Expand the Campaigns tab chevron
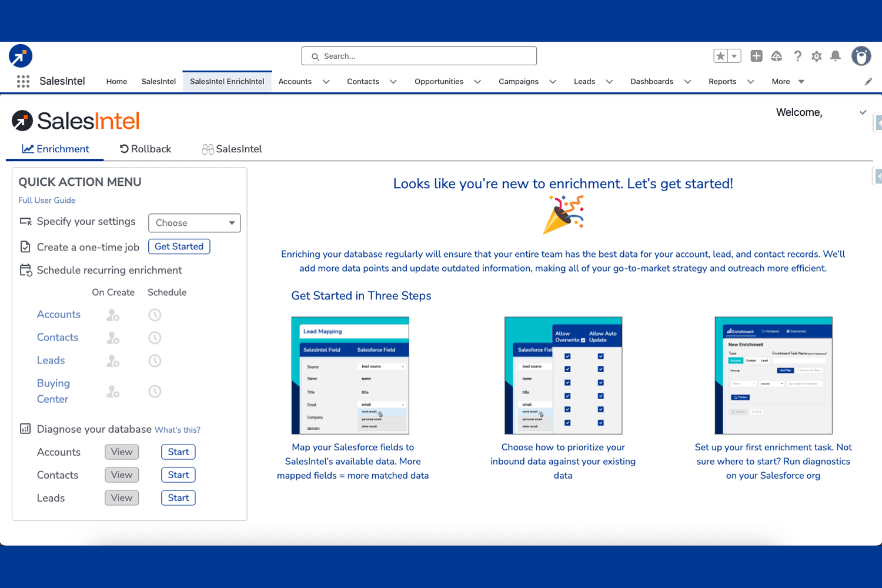This screenshot has width=882, height=588. click(553, 82)
